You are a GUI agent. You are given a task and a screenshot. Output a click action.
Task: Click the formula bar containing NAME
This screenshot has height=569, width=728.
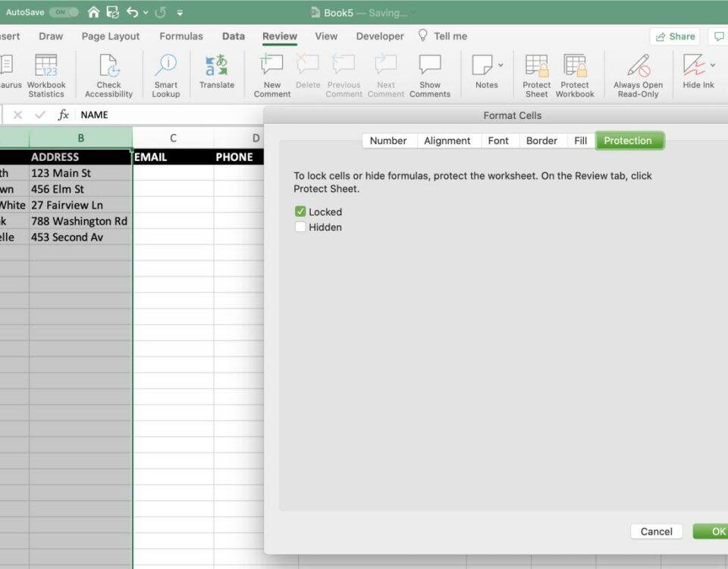tap(169, 115)
